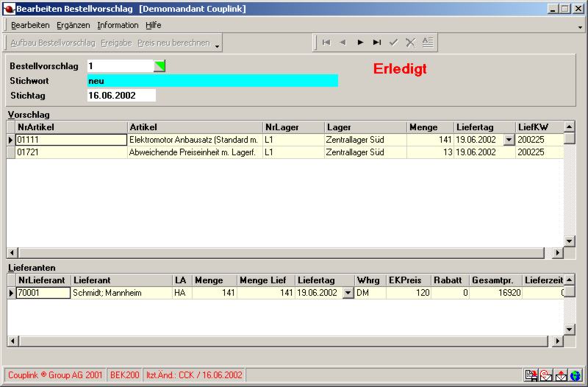Click the Freigabe toolbar button

[116, 43]
